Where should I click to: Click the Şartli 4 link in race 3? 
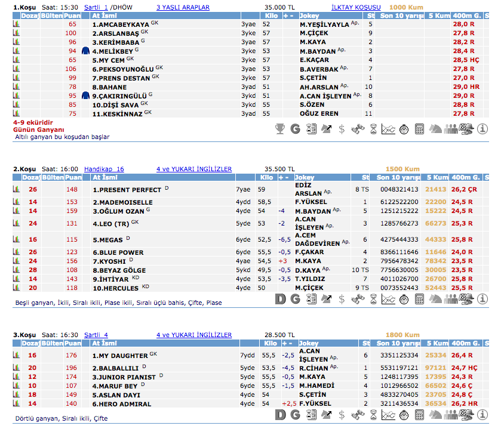(96, 335)
